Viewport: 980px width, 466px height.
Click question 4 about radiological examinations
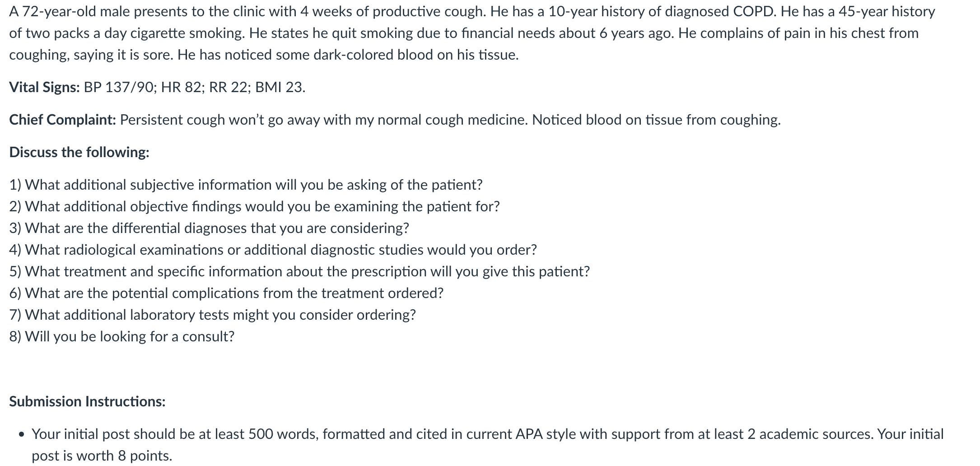273,250
